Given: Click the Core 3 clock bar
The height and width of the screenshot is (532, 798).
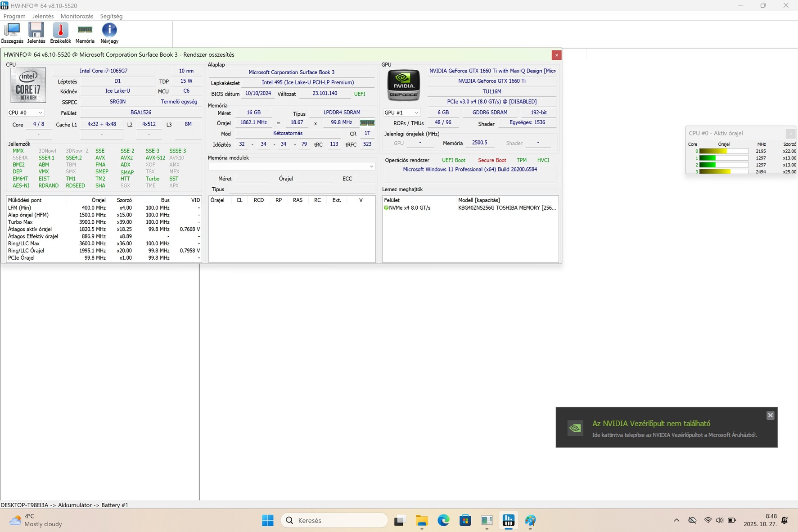Looking at the screenshot, I should (x=724, y=171).
